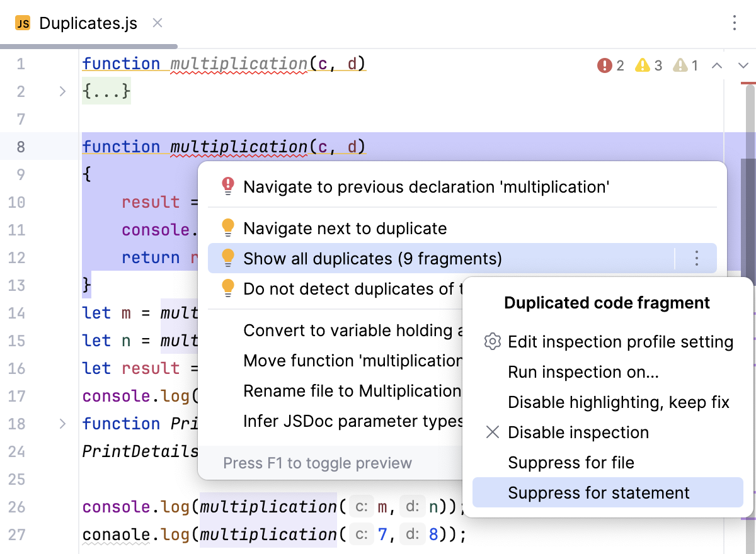Choose Navigate next to duplicate

345,229
